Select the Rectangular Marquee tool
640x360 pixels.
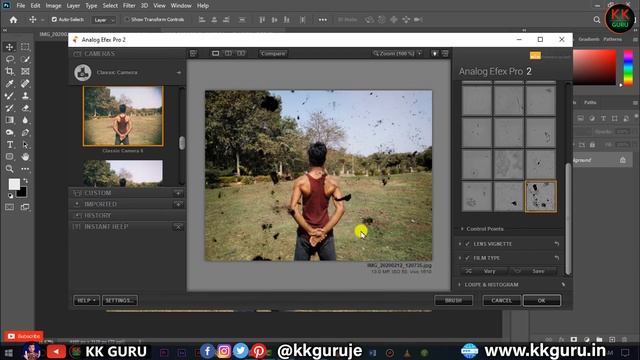click(25, 47)
